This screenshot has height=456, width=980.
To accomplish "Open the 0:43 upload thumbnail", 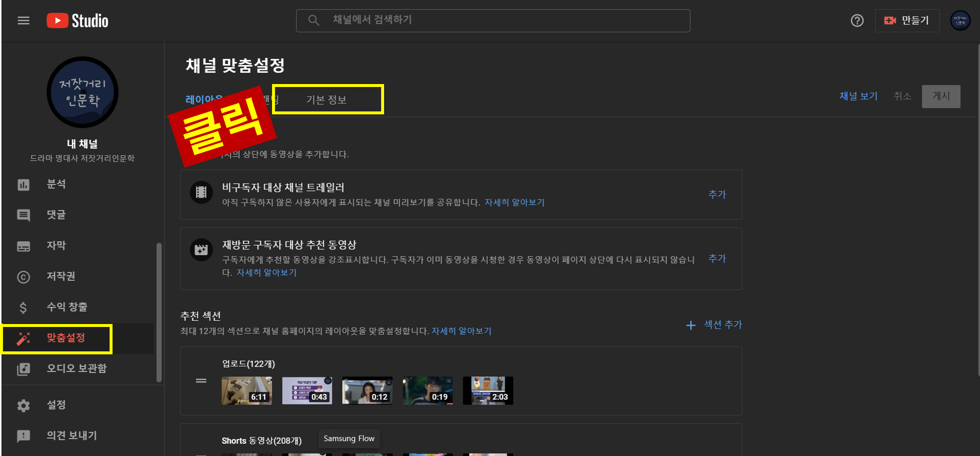I will 307,391.
